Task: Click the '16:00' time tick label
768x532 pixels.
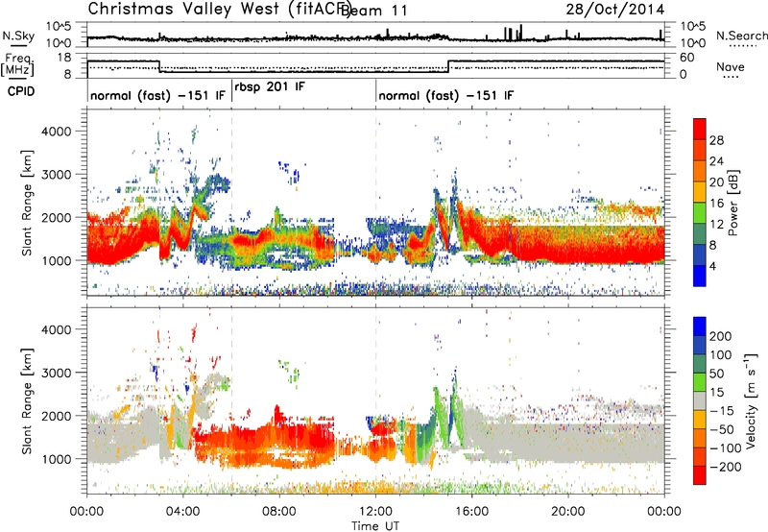Action: click(471, 512)
